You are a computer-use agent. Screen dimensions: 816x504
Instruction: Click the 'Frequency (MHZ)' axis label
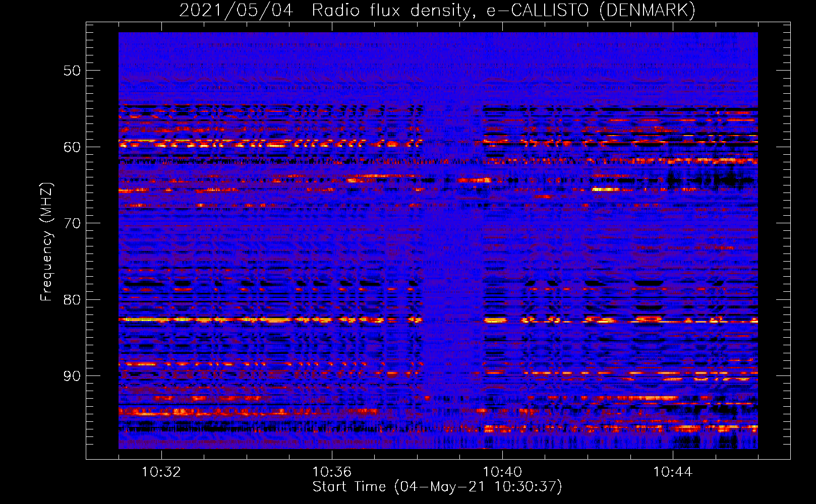(x=46, y=242)
